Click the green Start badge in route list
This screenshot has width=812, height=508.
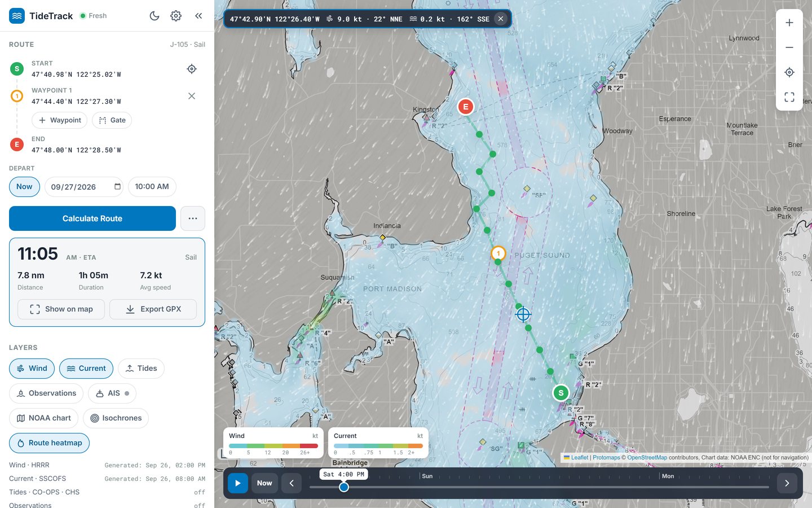(17, 69)
